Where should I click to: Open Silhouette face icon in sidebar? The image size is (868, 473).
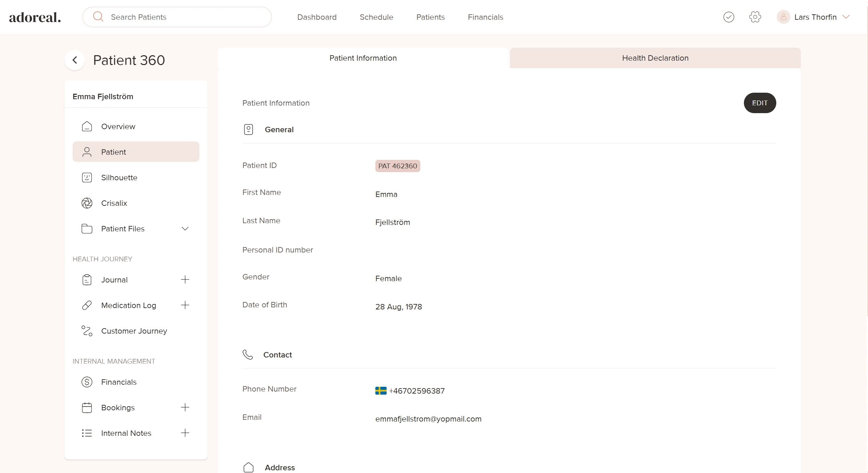87,178
